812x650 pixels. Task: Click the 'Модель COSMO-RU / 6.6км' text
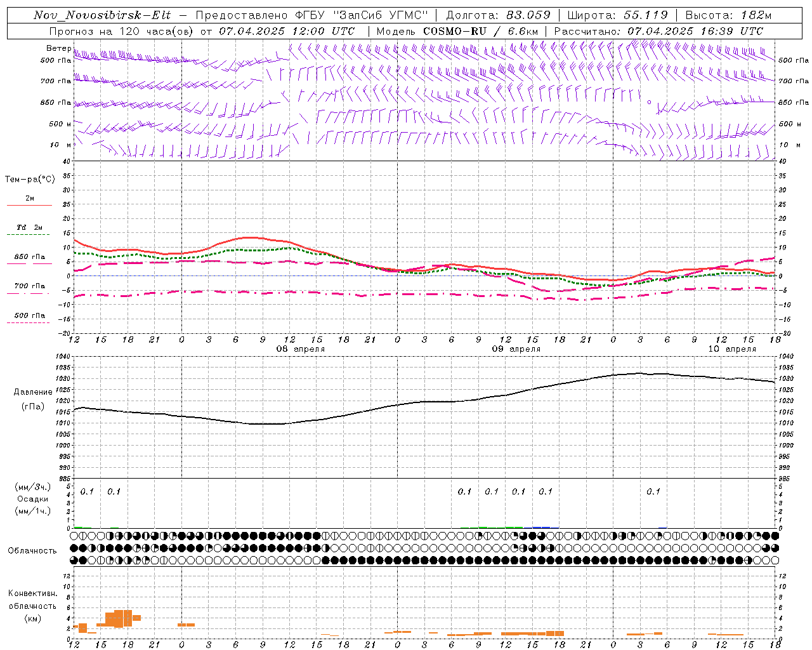point(457,31)
